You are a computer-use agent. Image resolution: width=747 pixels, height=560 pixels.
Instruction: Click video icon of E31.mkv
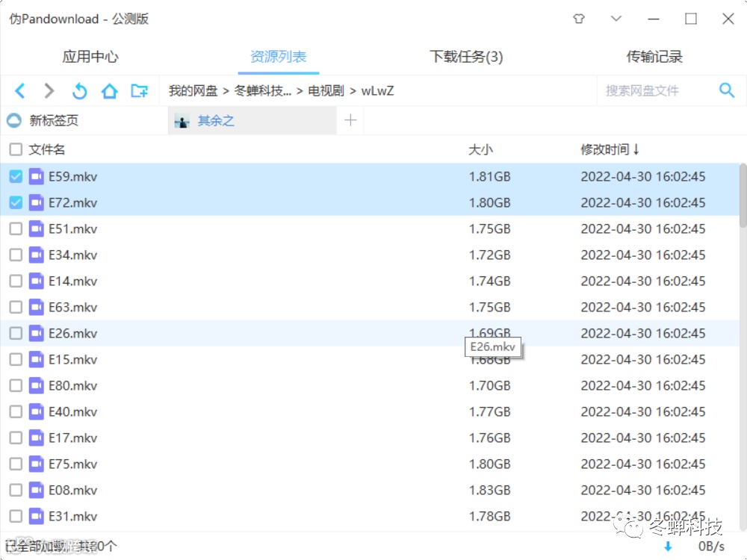[36, 516]
